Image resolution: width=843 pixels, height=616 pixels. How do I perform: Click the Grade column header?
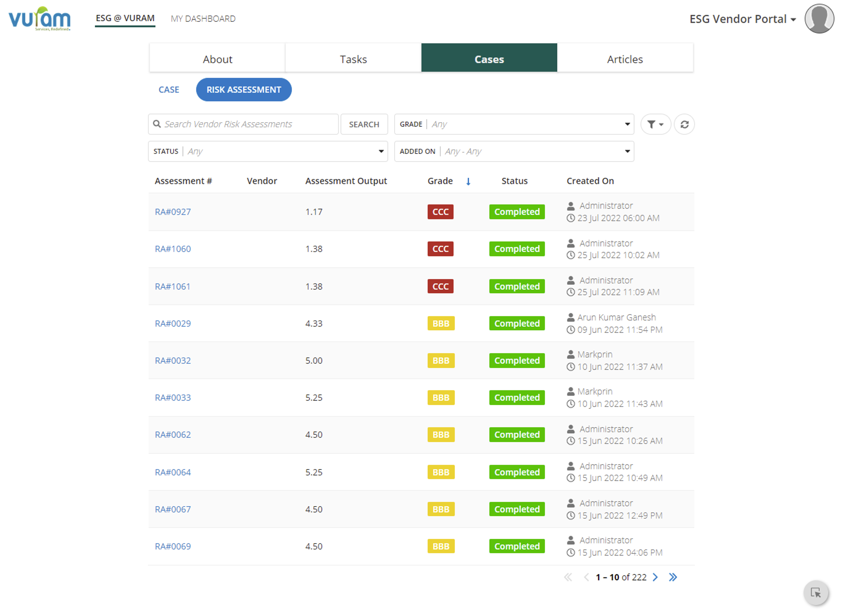pos(440,181)
